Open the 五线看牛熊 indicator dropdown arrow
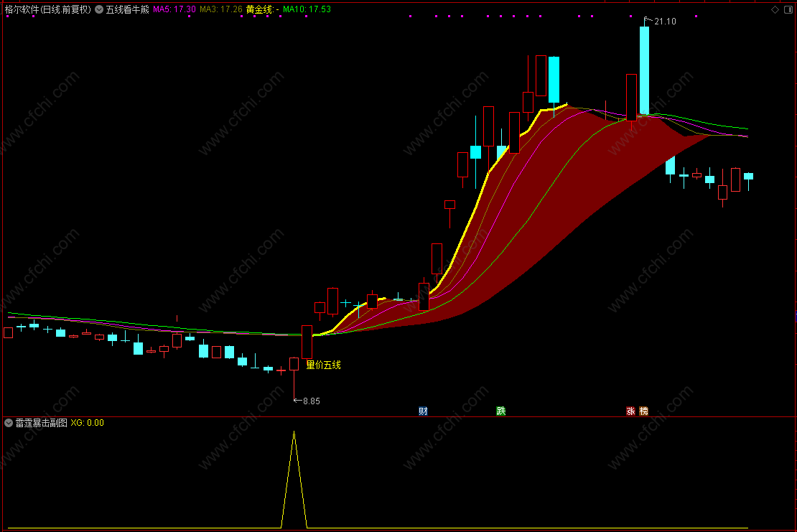 coord(99,9)
